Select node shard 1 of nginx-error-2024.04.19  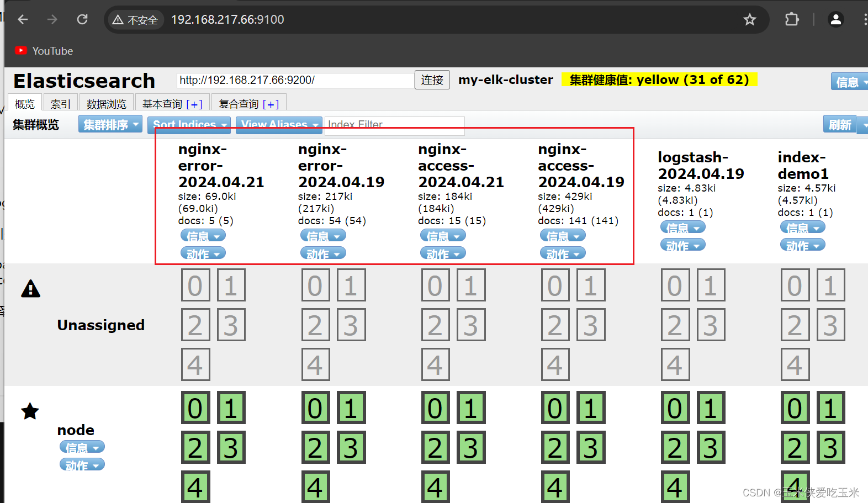pos(351,407)
